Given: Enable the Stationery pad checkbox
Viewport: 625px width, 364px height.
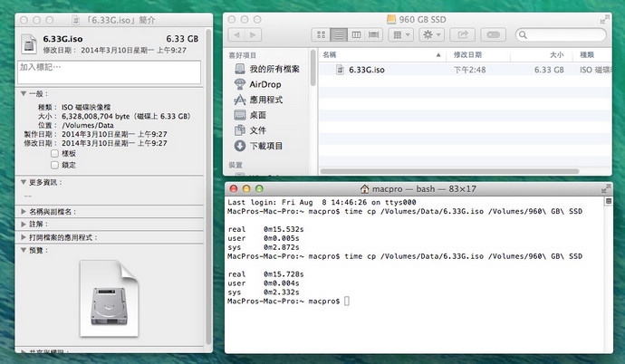Looking at the screenshot, I should click(54, 153).
